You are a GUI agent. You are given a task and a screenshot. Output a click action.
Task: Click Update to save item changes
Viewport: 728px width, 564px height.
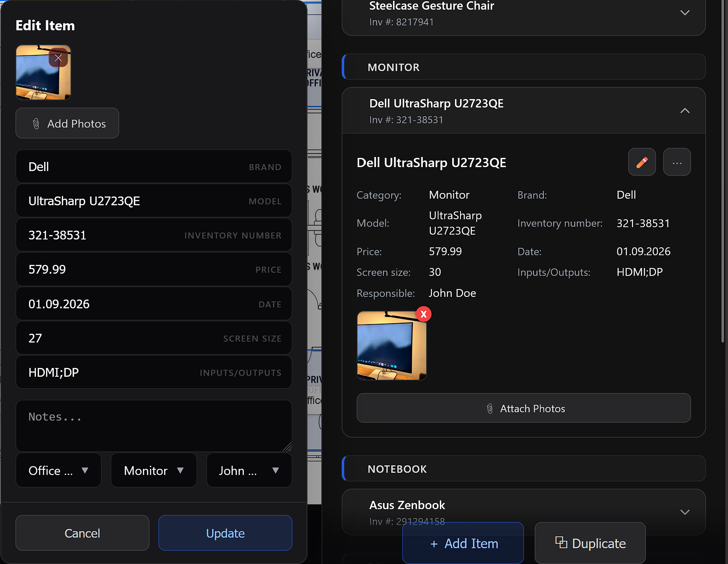point(225,533)
